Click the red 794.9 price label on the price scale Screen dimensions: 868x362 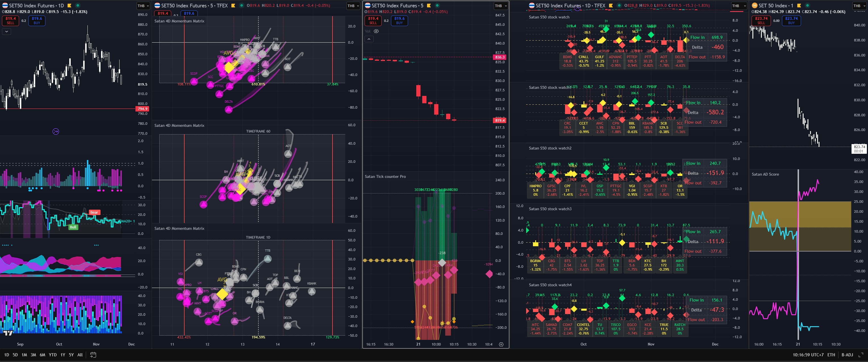pyautogui.click(x=142, y=109)
